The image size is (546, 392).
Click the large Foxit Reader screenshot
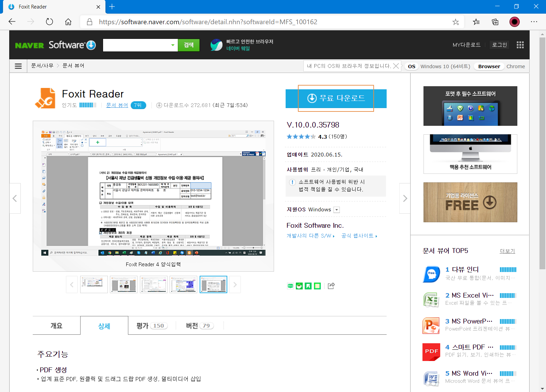[x=153, y=193]
